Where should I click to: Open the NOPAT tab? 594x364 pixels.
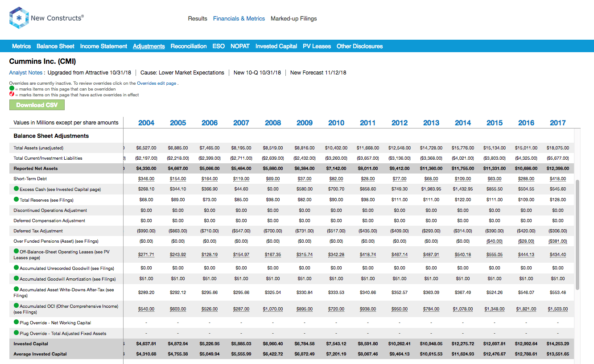point(240,46)
